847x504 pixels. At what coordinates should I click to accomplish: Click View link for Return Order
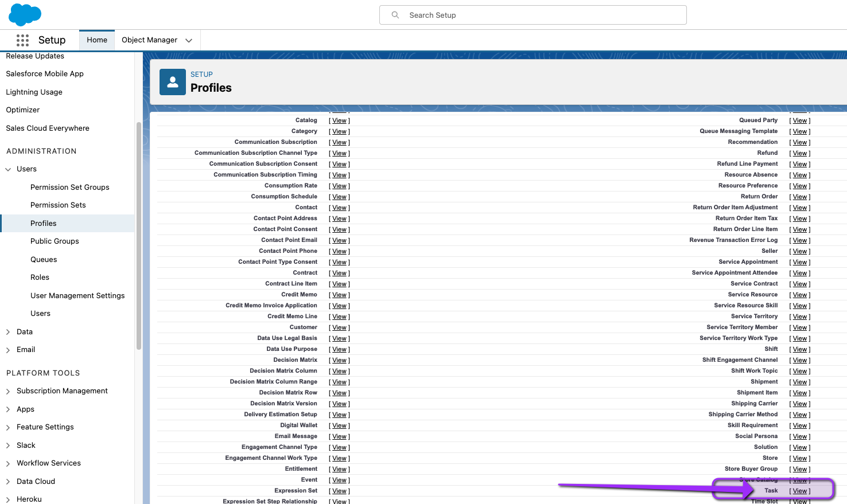[x=800, y=197]
